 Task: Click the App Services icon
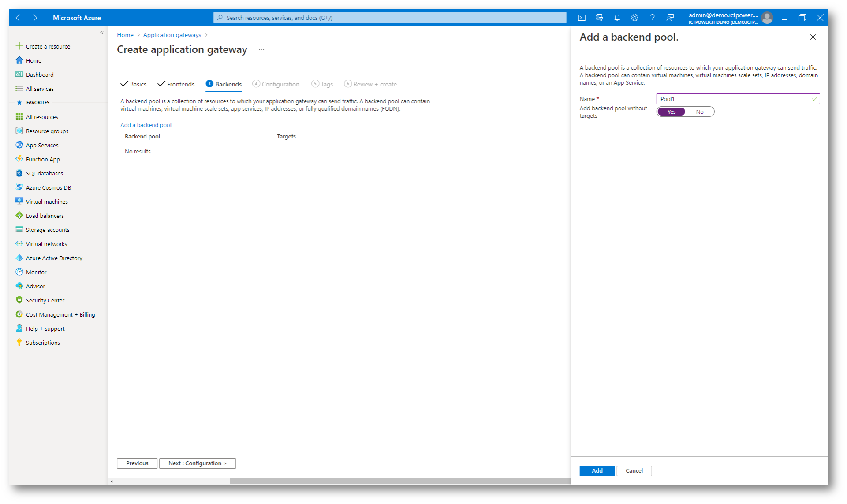(19, 145)
